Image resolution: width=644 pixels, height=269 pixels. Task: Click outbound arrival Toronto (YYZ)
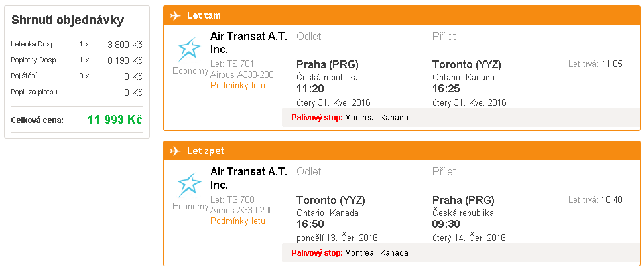467,65
